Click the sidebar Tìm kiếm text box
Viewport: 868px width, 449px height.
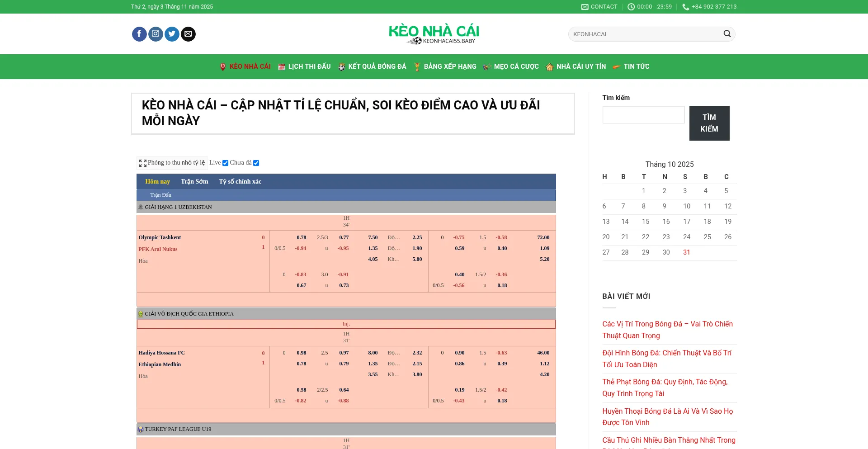[x=643, y=115]
